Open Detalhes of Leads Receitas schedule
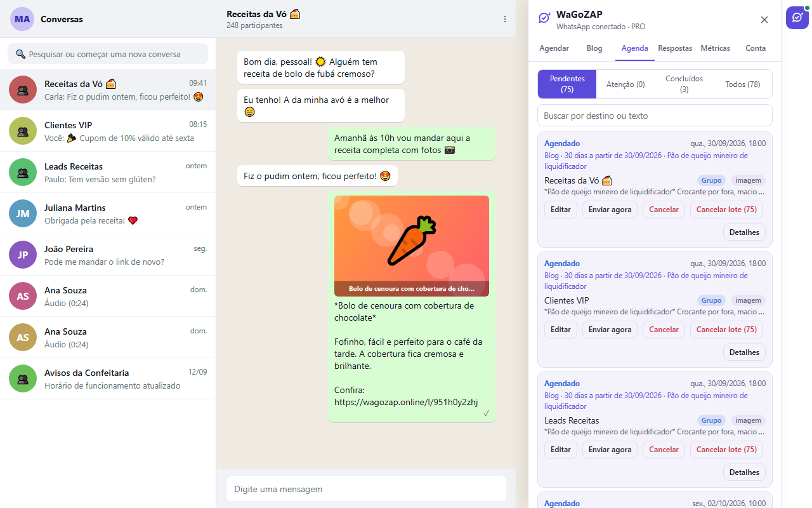 pos(744,472)
